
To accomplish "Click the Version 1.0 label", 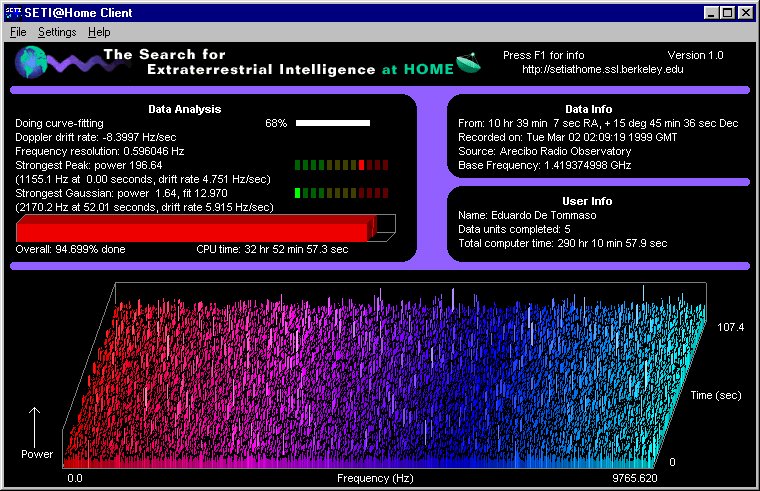I will 695,55.
